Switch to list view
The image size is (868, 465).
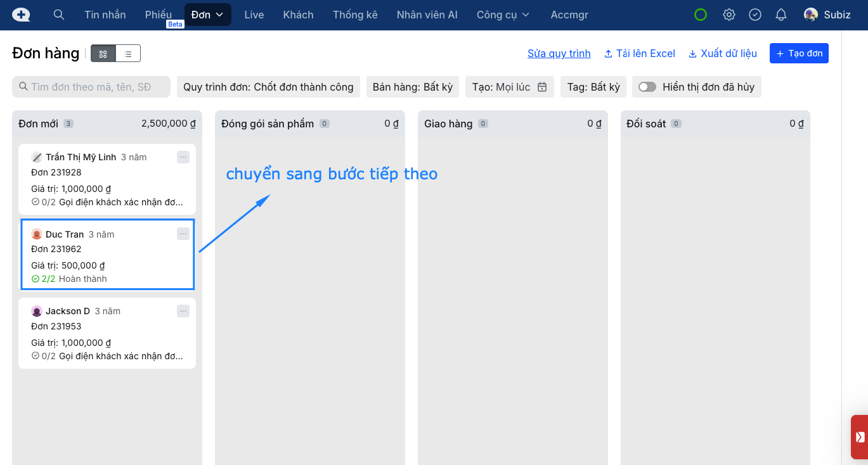pyautogui.click(x=128, y=54)
